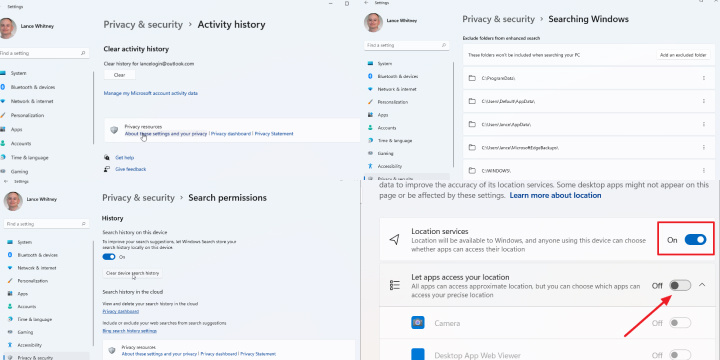Open options menu for C:\Users\Default\AppData\ folder

(x=703, y=101)
